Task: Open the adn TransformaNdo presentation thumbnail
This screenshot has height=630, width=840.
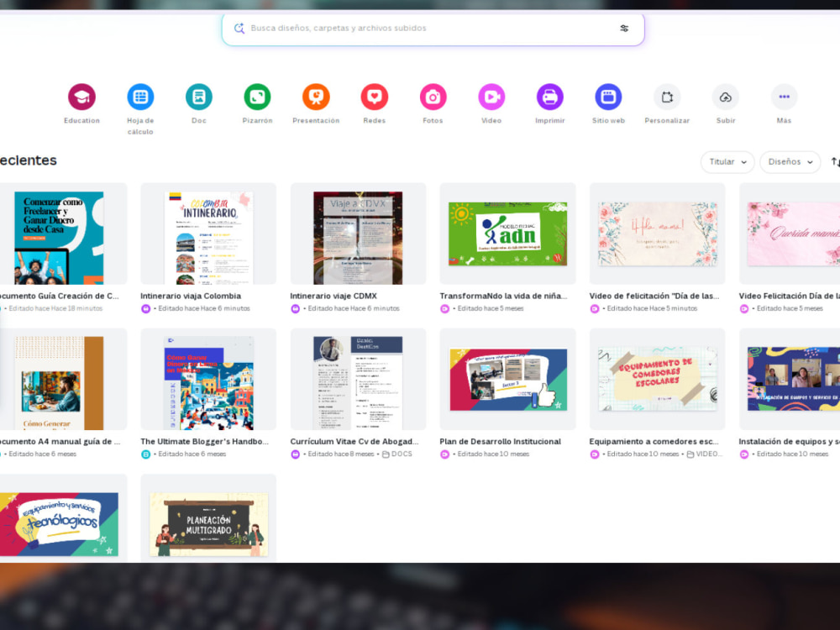Action: (x=507, y=234)
